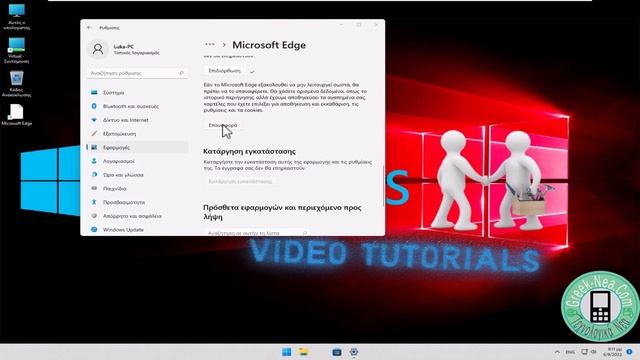Screen dimensions: 640x360
Task: Select the Microsoft Edge desktop file icon
Action: (16, 115)
